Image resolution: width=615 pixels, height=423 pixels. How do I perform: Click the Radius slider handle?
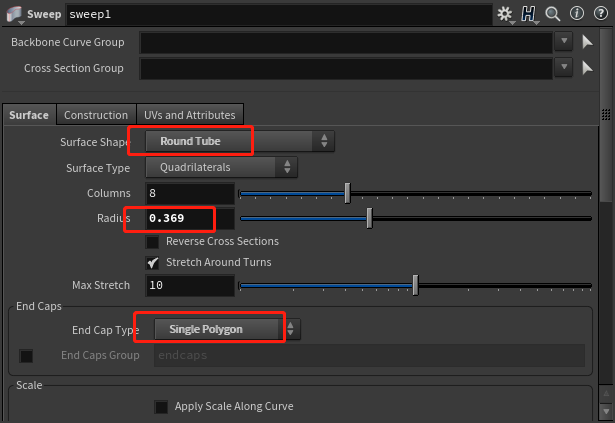tap(369, 219)
